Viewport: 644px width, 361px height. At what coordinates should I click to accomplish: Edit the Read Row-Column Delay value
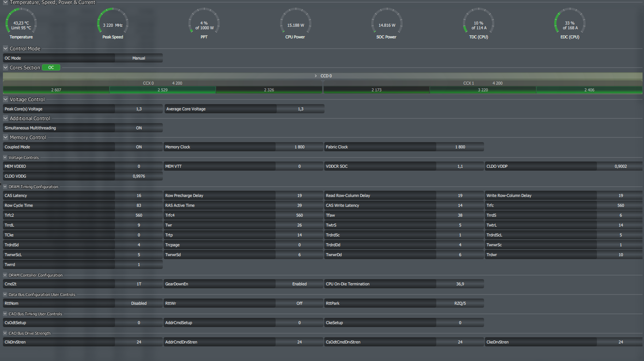tap(460, 195)
